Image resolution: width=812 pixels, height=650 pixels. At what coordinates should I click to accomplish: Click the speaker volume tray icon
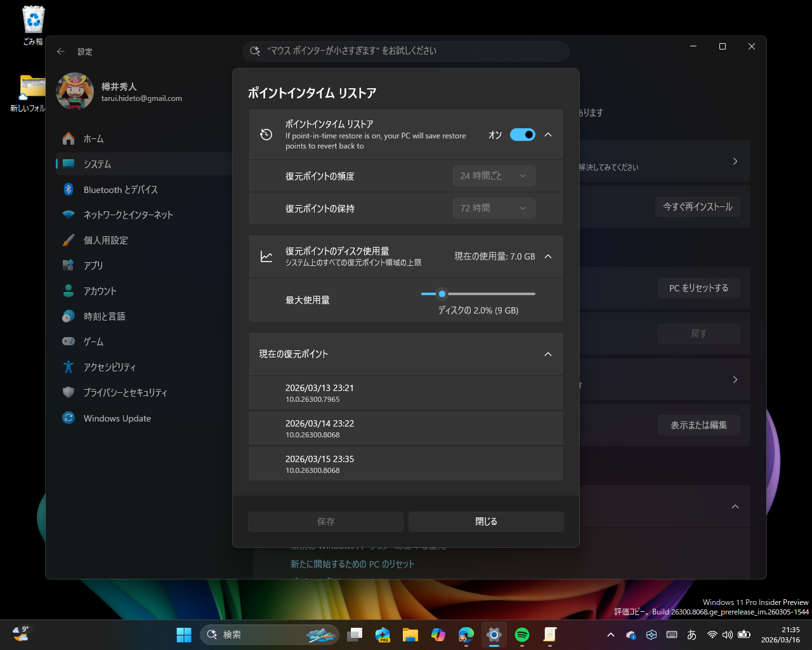728,635
